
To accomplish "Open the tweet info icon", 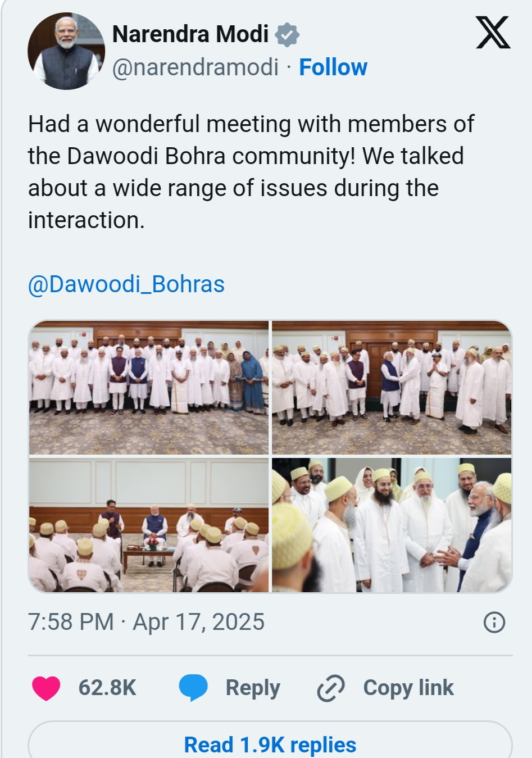I will tap(494, 623).
